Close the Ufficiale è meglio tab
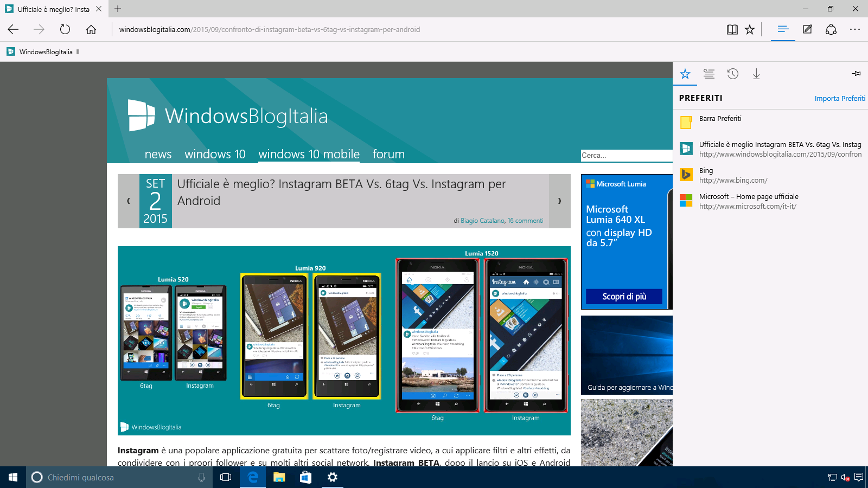 coord(99,9)
